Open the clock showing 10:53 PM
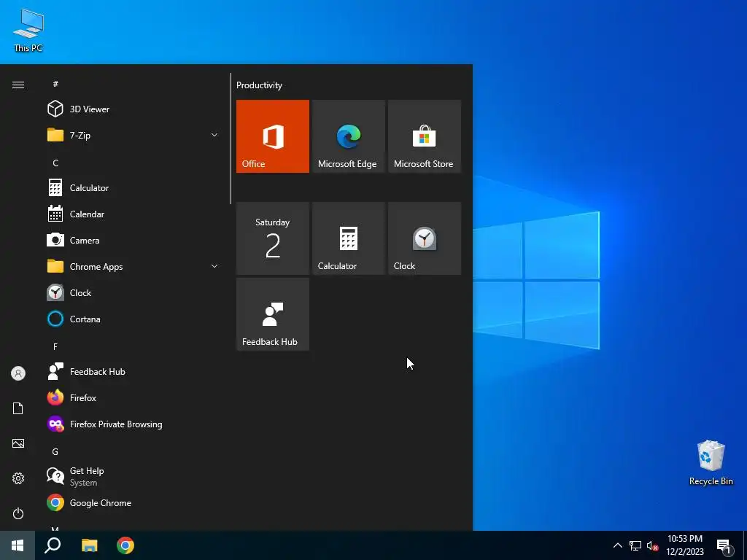747x560 pixels. [x=684, y=545]
